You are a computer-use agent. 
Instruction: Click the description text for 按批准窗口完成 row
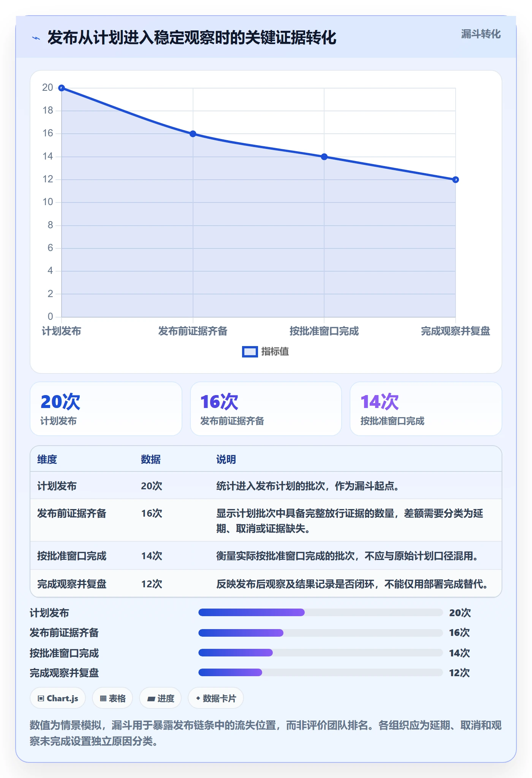pos(347,556)
